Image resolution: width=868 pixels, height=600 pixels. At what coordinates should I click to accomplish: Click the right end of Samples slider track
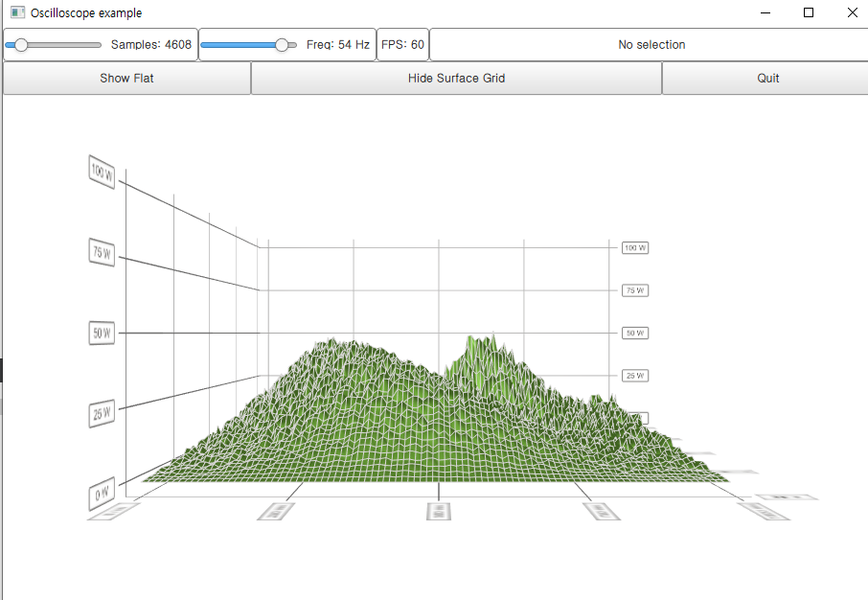[99, 45]
